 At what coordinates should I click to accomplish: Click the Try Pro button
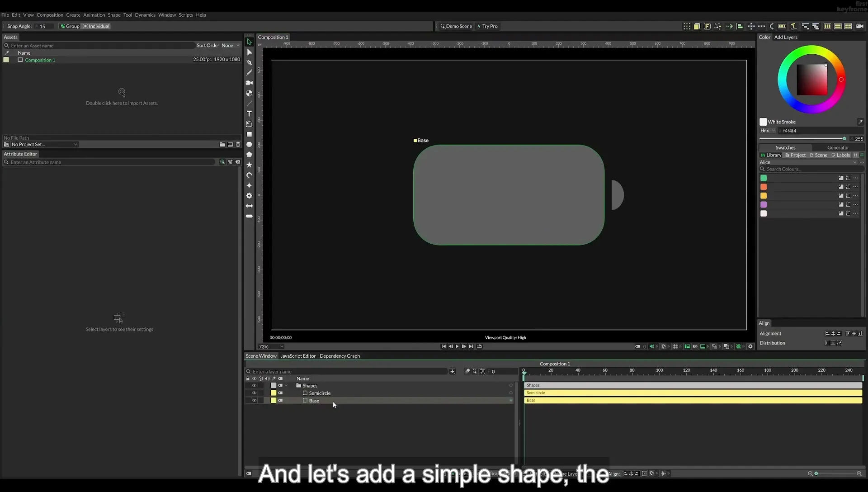[x=487, y=26]
